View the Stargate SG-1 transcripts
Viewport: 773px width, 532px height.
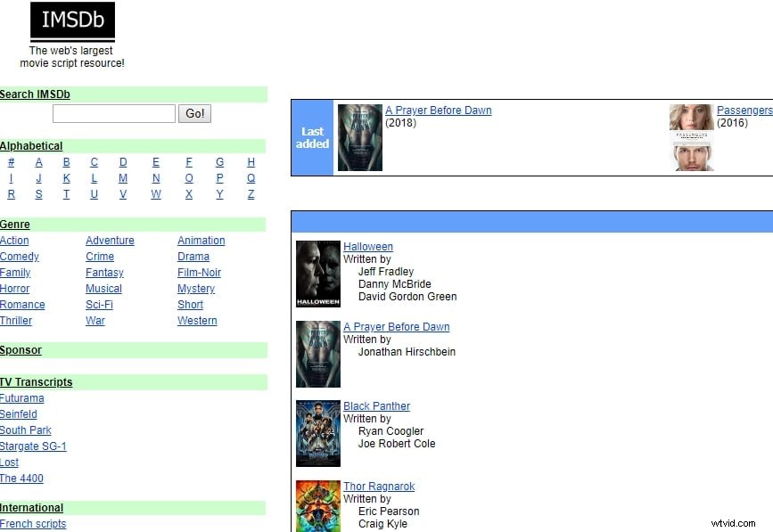point(33,446)
